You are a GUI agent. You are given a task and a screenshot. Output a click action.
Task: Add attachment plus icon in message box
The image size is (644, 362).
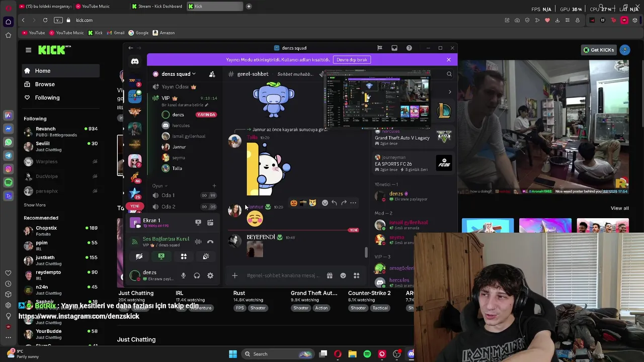pos(234,276)
